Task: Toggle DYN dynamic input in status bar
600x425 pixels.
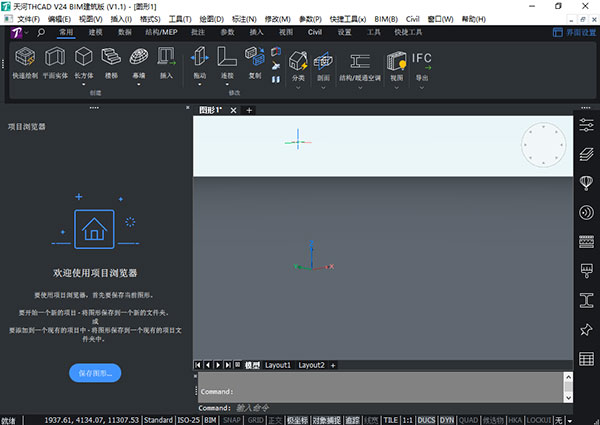Action: pyautogui.click(x=447, y=419)
